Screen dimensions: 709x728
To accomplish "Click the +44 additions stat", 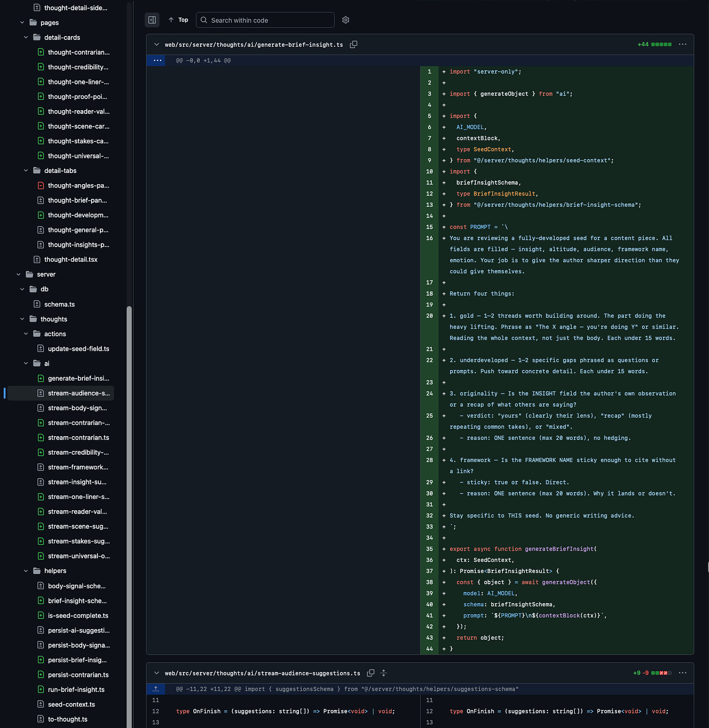I will (643, 44).
